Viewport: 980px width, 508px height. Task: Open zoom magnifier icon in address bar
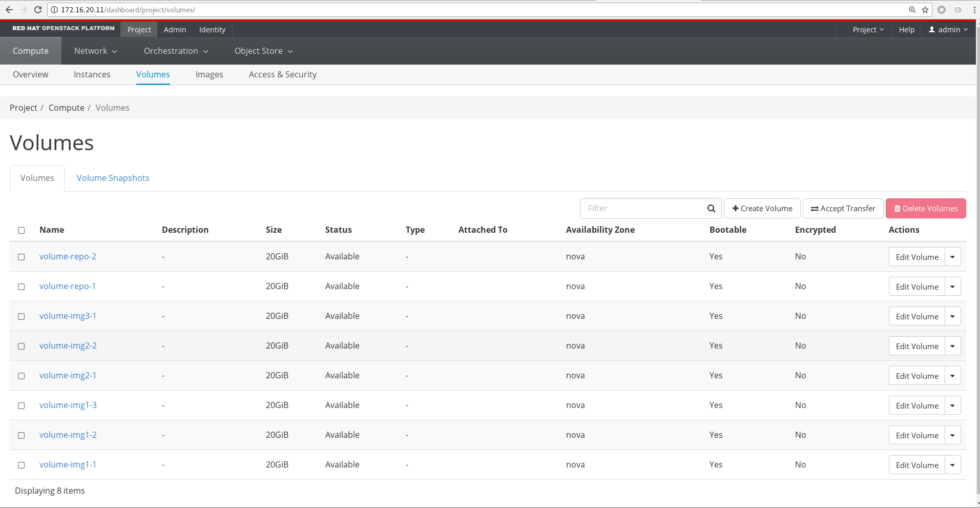click(912, 10)
